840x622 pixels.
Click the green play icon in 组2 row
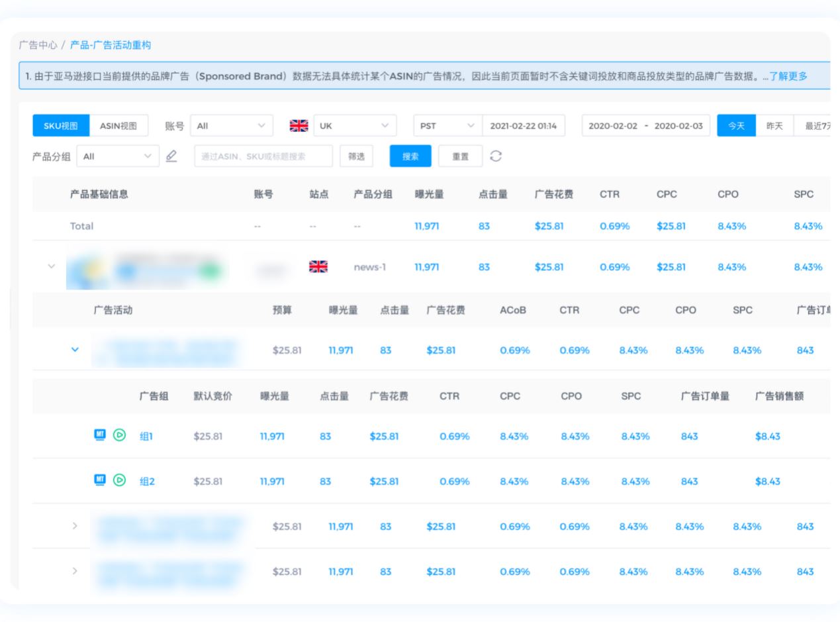point(119,480)
